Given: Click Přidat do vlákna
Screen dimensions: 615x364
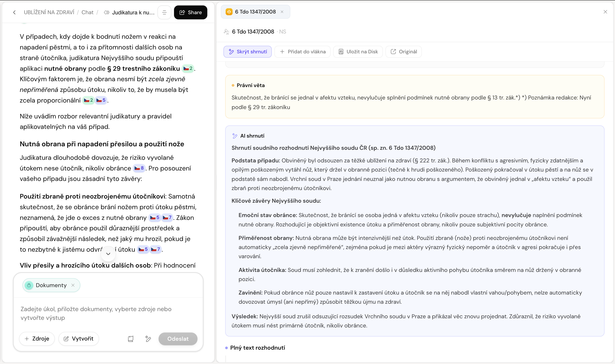Looking at the screenshot, I should (x=302, y=52).
